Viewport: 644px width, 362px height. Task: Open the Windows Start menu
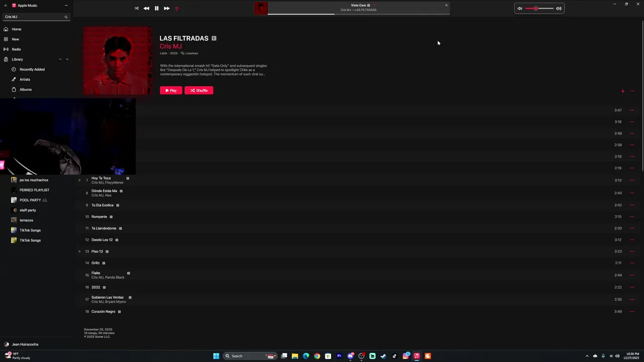coord(216,356)
